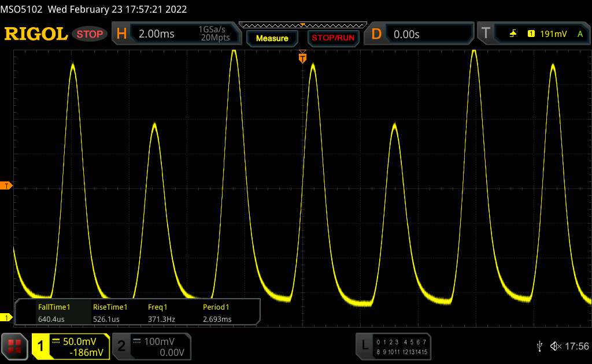Open the trigger T settings icon
Image resolution: width=592 pixels, height=364 pixels.
coord(484,34)
